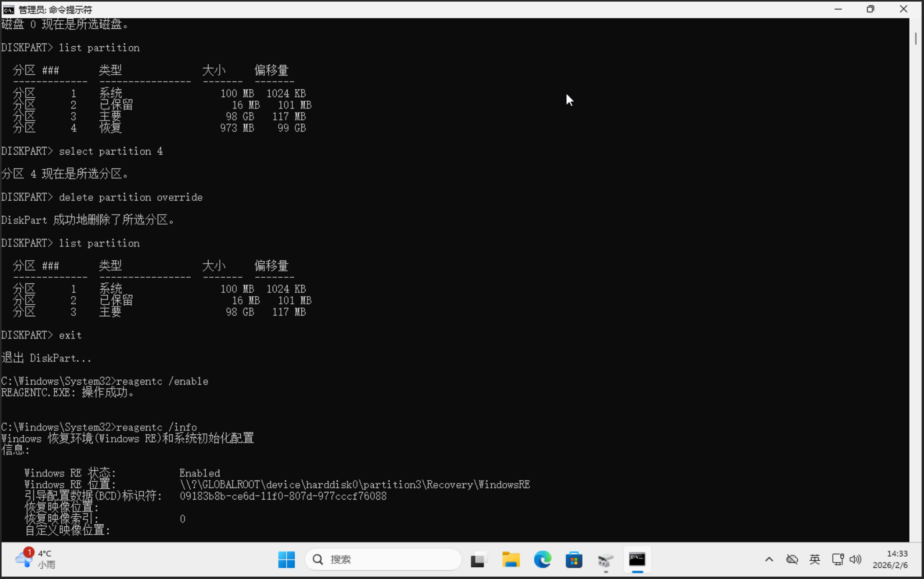Open the volume speaker control
The width and height of the screenshot is (924, 579).
click(x=855, y=559)
